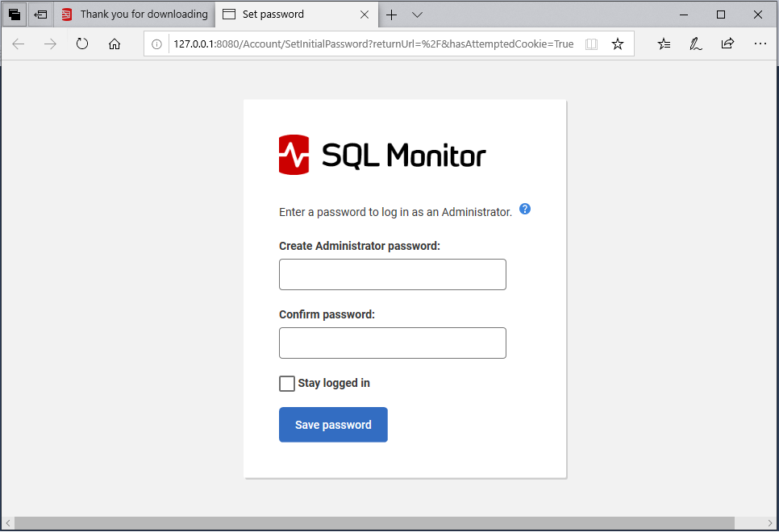Click the blue help question mark icon
This screenshot has height=532, width=779.
tap(524, 209)
